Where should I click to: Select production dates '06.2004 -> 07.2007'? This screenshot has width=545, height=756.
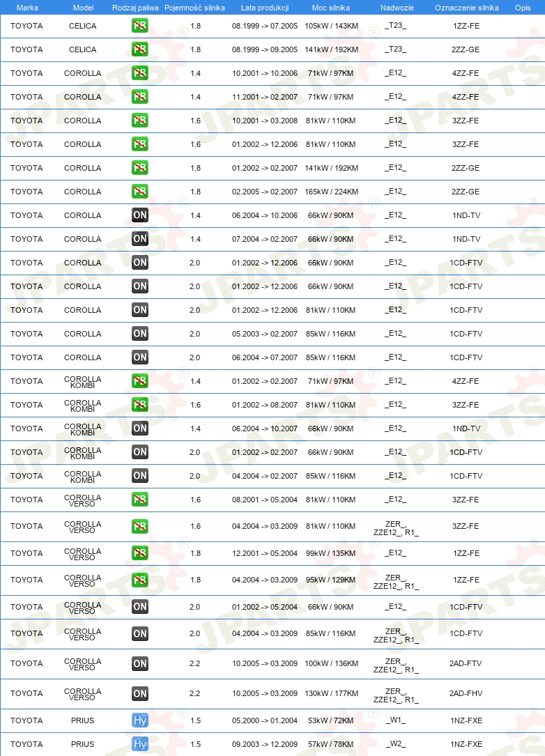click(x=265, y=357)
